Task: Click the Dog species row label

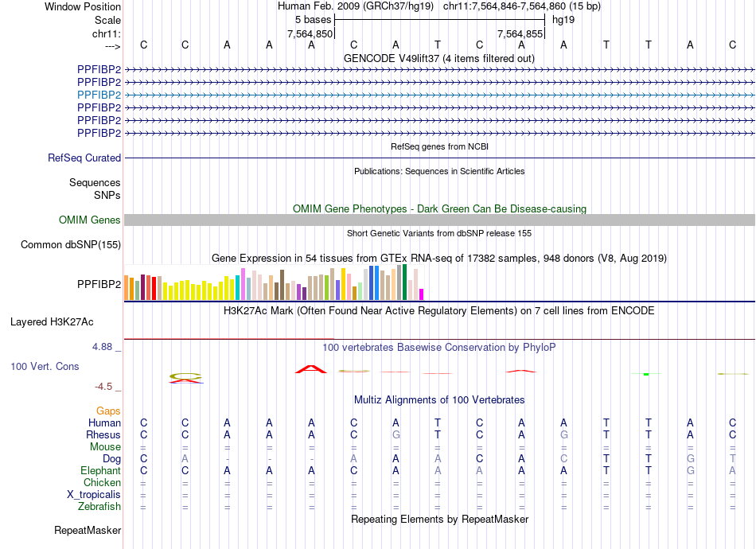Action: click(111, 459)
